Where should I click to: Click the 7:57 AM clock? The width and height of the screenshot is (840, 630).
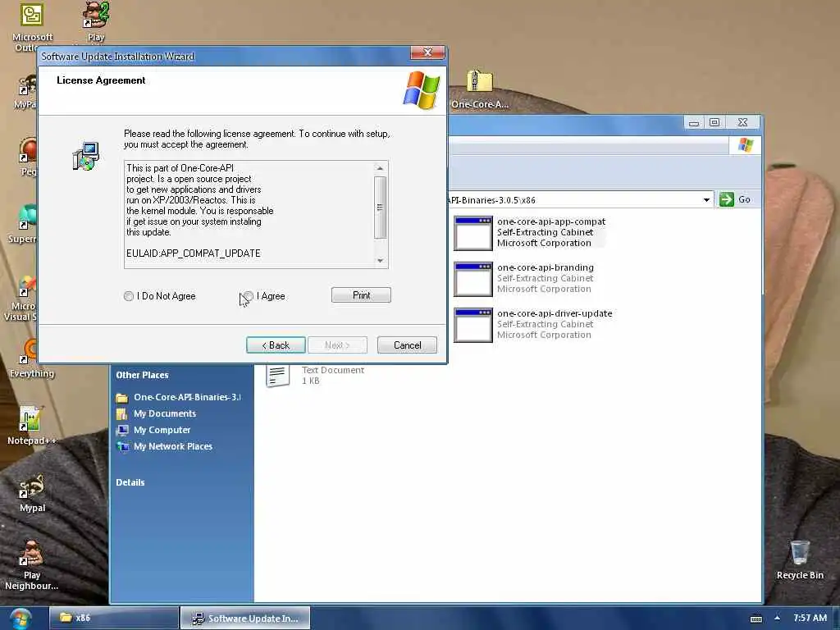tap(810, 618)
